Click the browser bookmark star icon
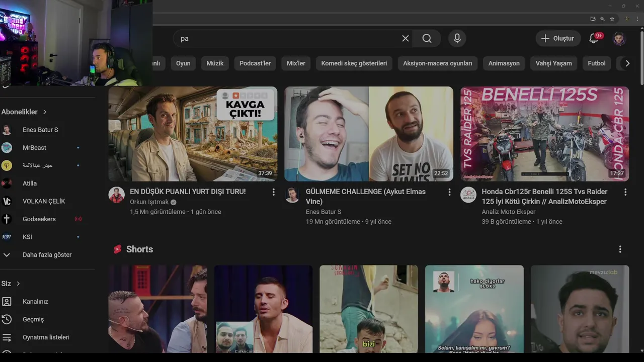The height and width of the screenshot is (362, 644). tap(612, 19)
